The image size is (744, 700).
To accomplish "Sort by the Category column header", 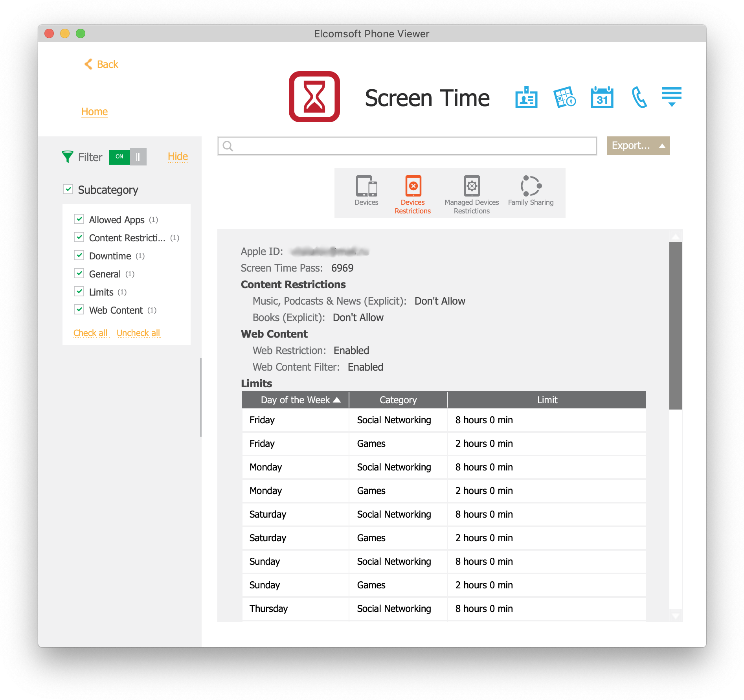I will coord(398,400).
